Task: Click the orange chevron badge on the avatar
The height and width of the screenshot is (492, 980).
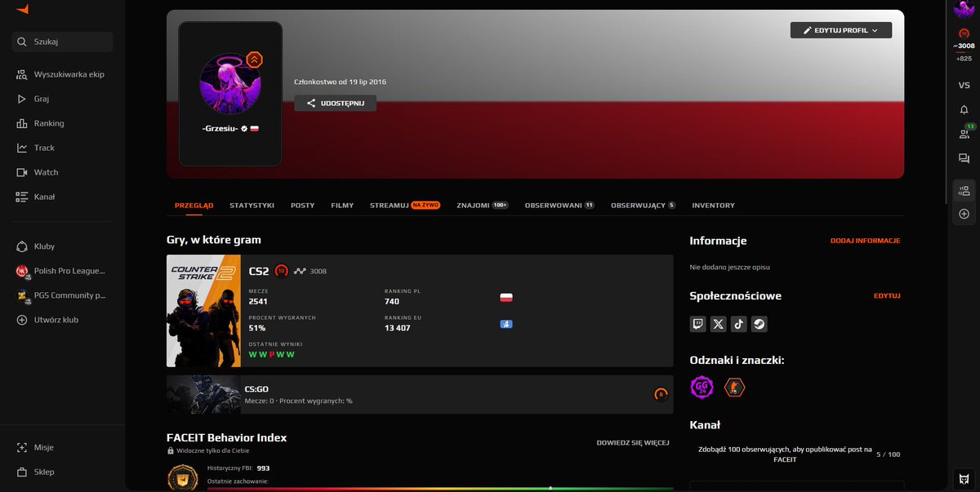Action: (254, 59)
